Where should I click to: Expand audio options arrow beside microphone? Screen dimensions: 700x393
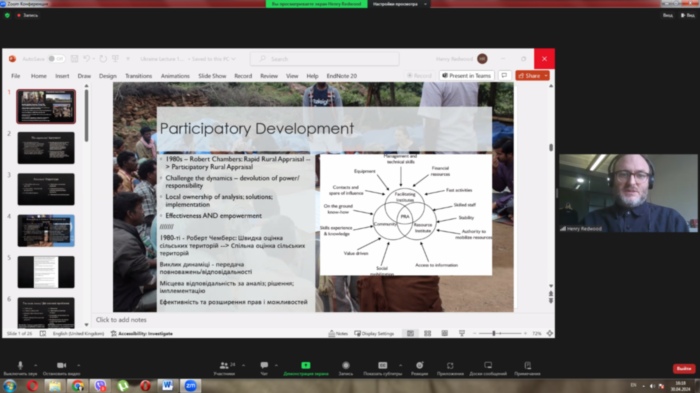pyautogui.click(x=36, y=365)
